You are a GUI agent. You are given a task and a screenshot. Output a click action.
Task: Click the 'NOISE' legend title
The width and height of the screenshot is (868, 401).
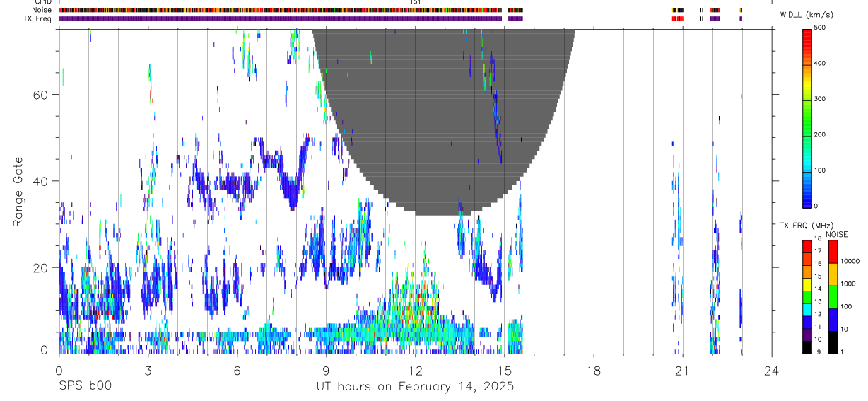tap(836, 234)
